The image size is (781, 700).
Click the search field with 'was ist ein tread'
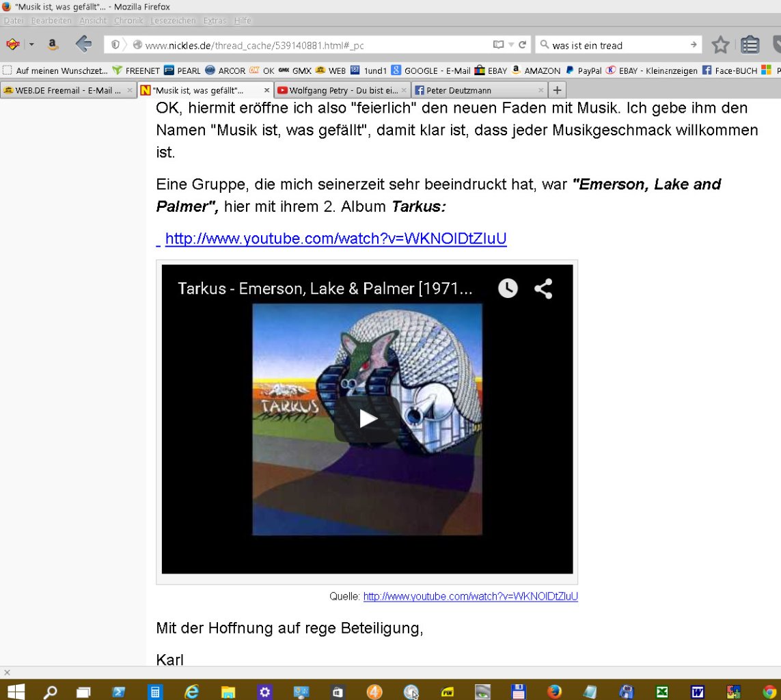(x=618, y=45)
